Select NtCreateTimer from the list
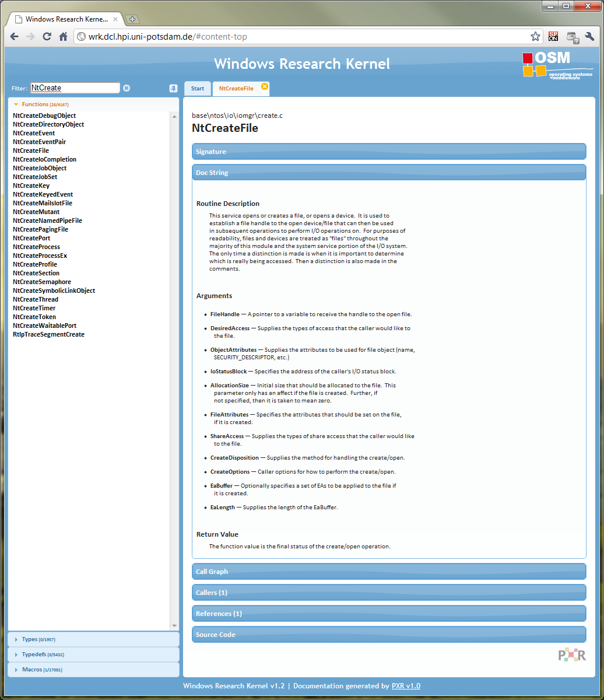Screen dimensions: 604x700 click(x=34, y=308)
